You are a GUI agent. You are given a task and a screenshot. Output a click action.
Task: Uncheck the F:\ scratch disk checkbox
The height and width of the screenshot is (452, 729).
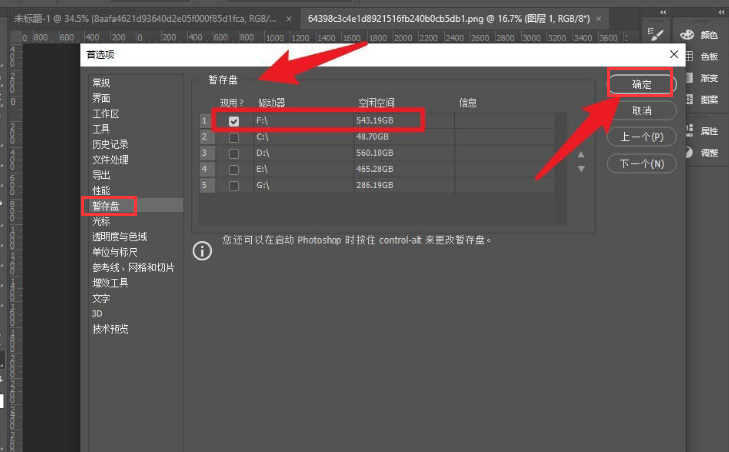[x=234, y=121]
